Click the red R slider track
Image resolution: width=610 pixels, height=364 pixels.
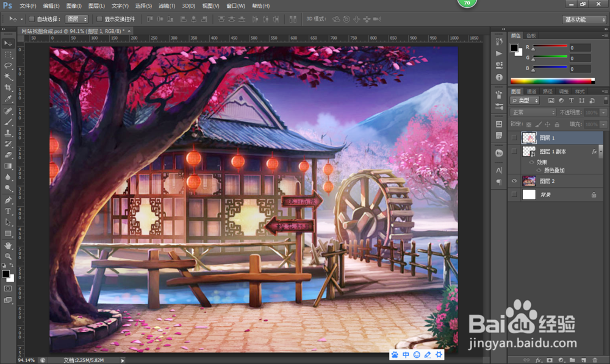(x=550, y=46)
